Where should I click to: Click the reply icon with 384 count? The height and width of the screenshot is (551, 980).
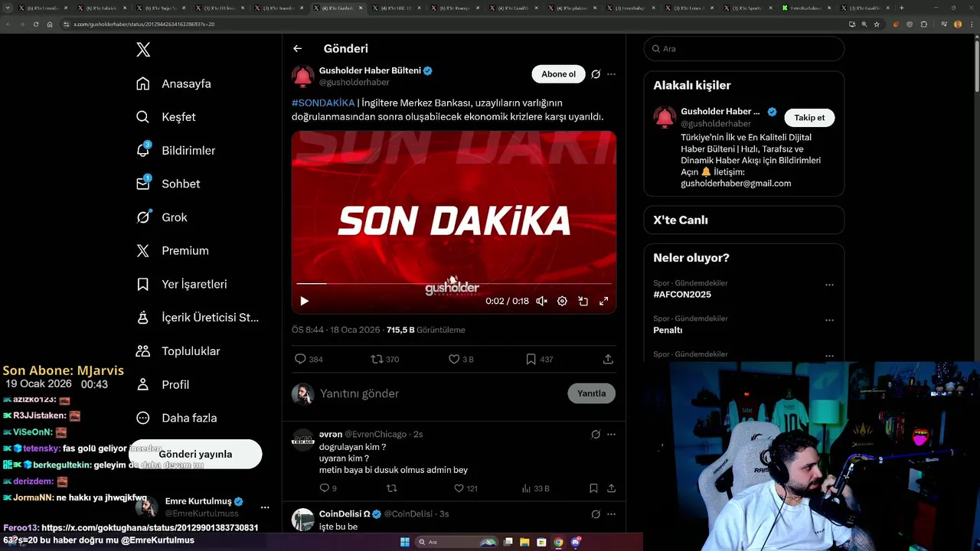click(301, 359)
